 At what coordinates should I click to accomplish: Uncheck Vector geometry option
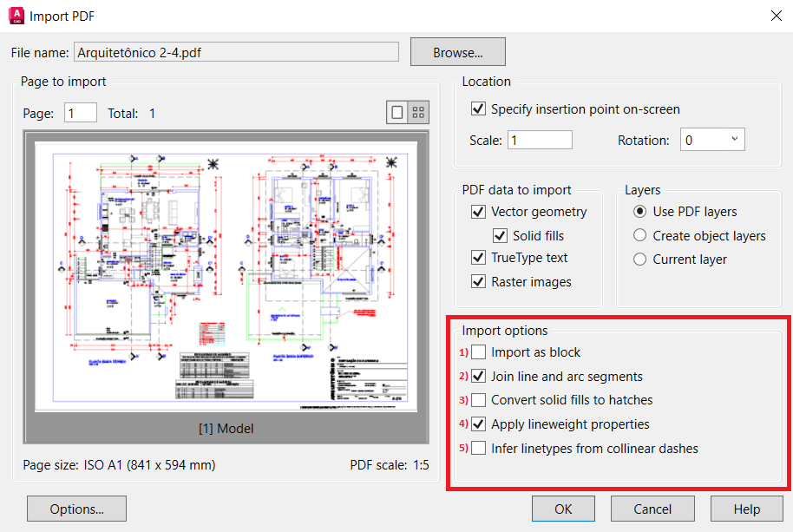[x=478, y=212]
